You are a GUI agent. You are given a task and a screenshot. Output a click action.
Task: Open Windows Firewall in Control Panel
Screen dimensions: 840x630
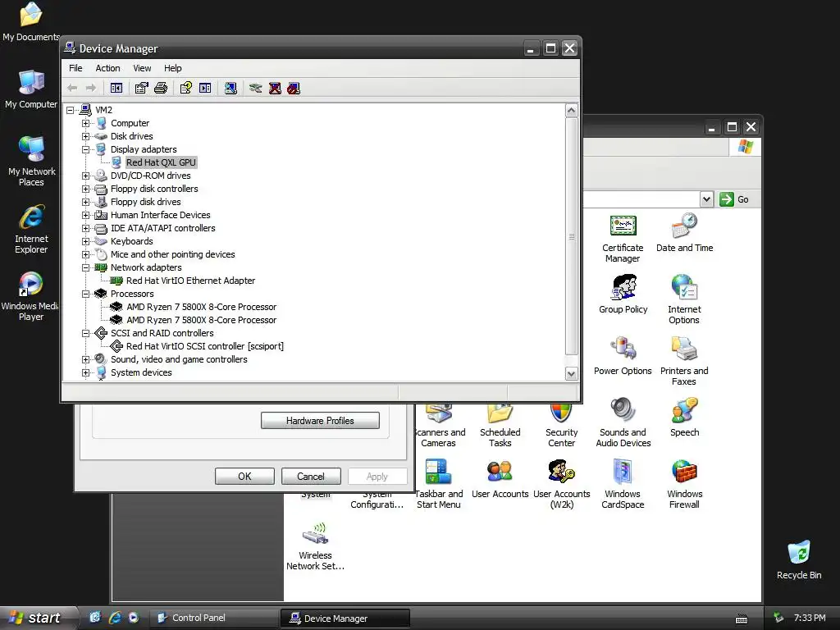(x=684, y=484)
